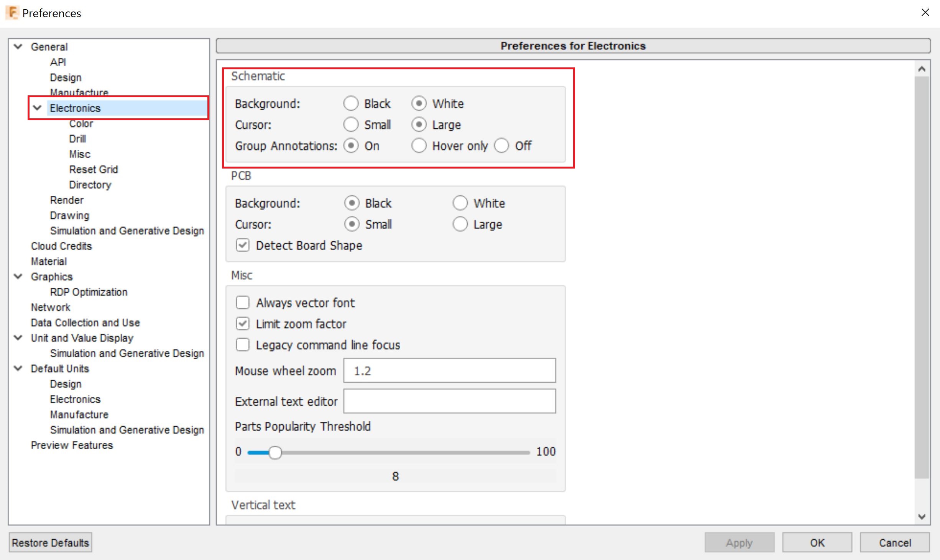The image size is (940, 560).
Task: Click the Parts Popularity Threshold slider handle
Action: [x=275, y=453]
